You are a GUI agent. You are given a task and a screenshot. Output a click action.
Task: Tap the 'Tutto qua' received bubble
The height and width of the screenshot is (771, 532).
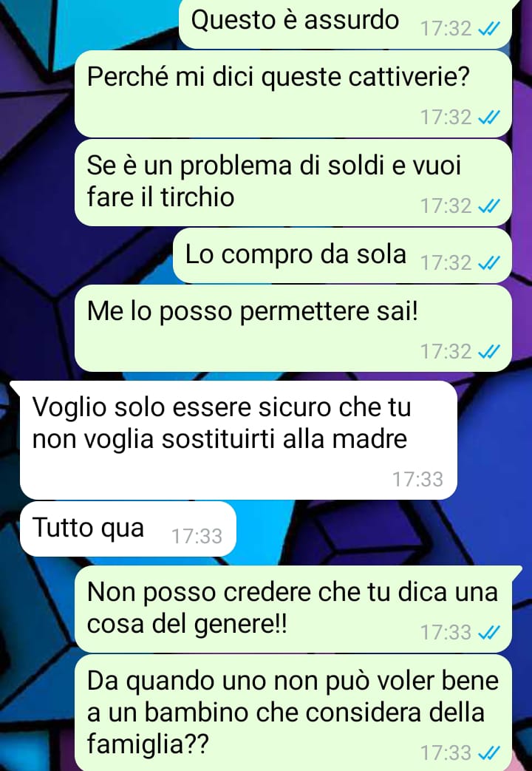point(128,529)
